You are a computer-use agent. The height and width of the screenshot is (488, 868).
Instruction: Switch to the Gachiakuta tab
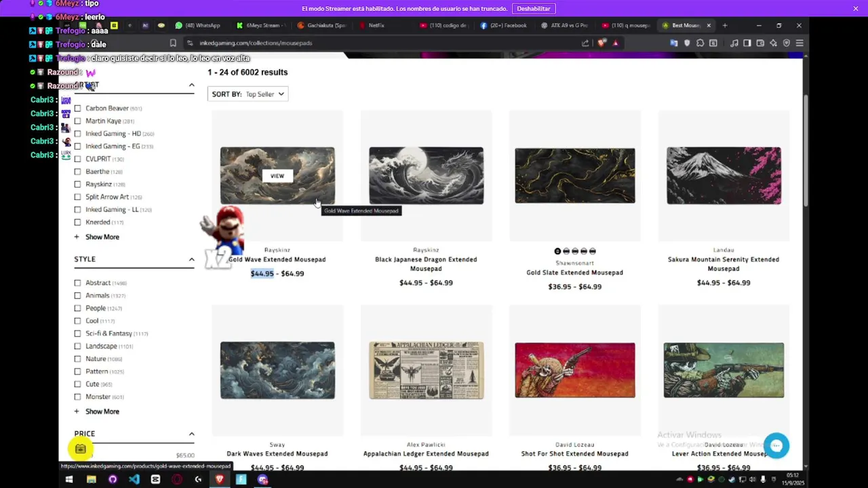click(321, 25)
